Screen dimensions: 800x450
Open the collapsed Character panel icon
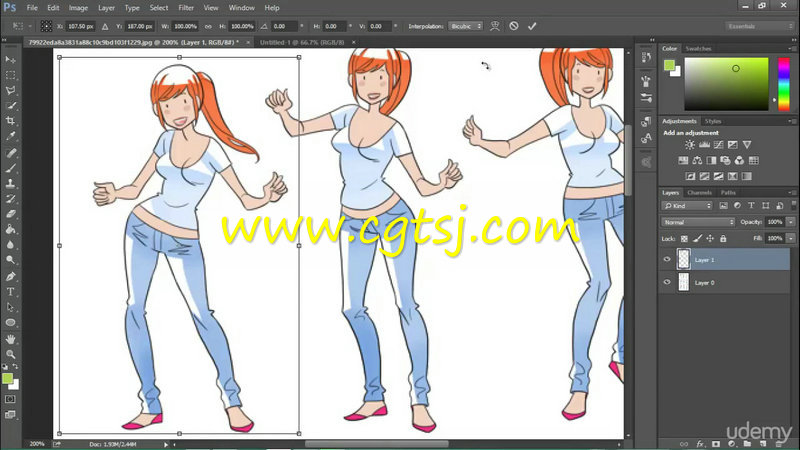tap(646, 138)
